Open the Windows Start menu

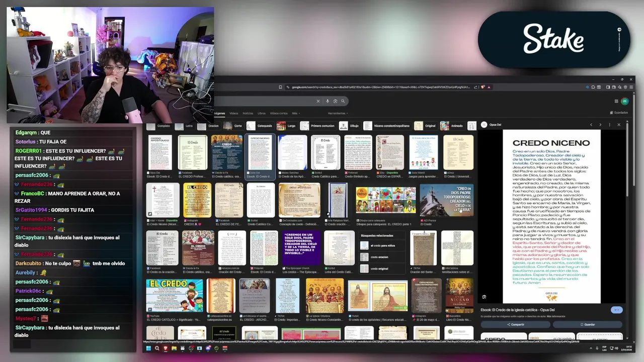[148, 348]
